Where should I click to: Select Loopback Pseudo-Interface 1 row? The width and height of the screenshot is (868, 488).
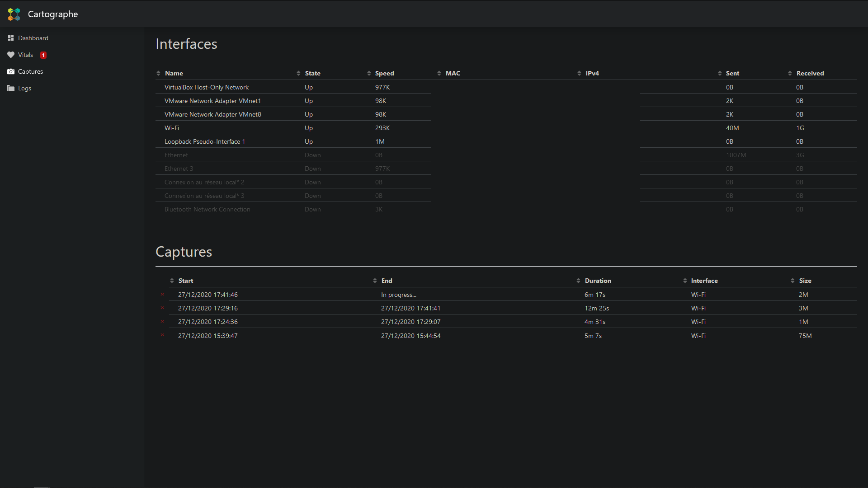coord(506,141)
